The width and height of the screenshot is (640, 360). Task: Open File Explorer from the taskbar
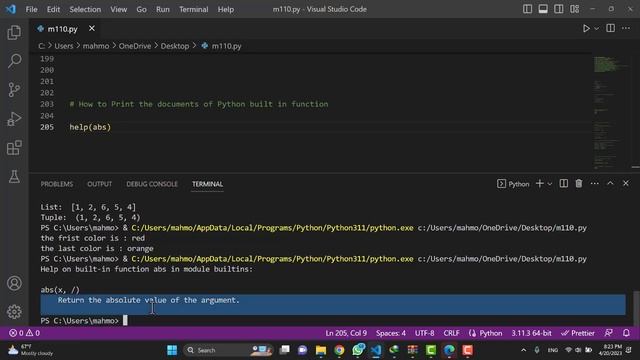tap(321, 350)
